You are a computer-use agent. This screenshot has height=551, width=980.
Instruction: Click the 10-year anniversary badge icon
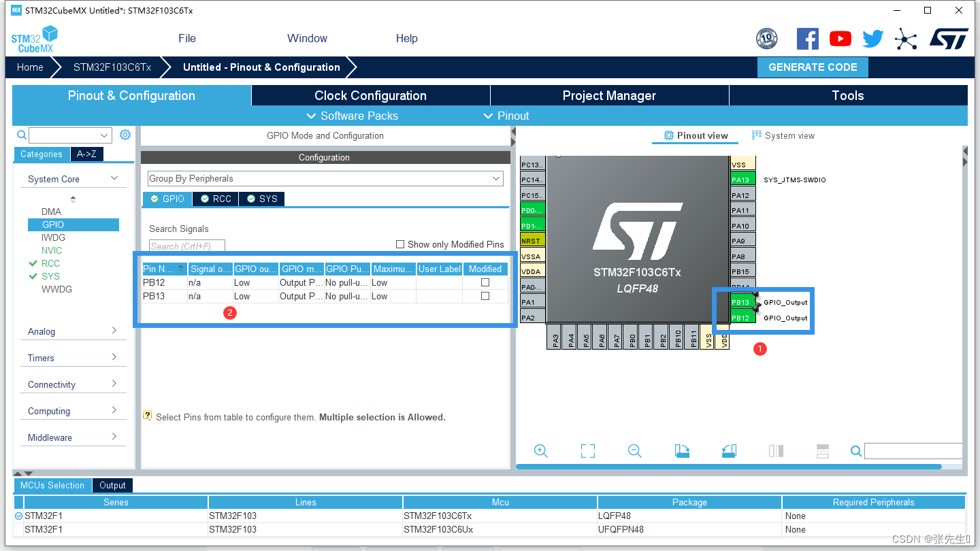(x=767, y=39)
